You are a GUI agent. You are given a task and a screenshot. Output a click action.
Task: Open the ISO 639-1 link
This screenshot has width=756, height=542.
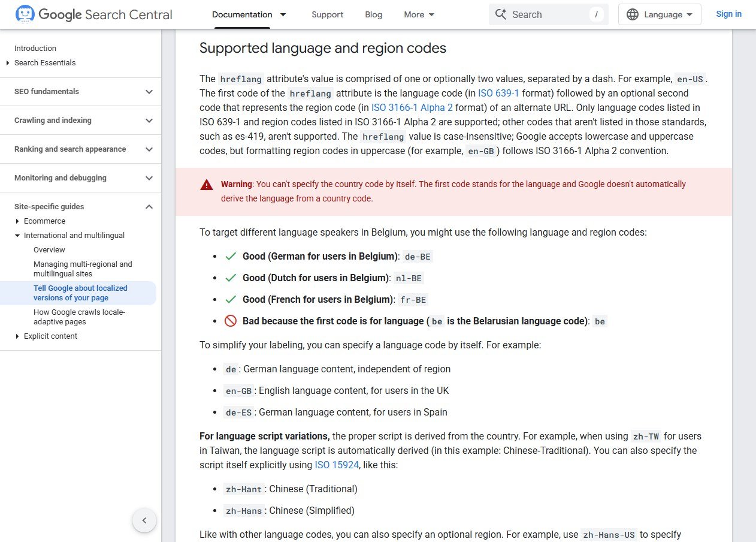(x=498, y=93)
